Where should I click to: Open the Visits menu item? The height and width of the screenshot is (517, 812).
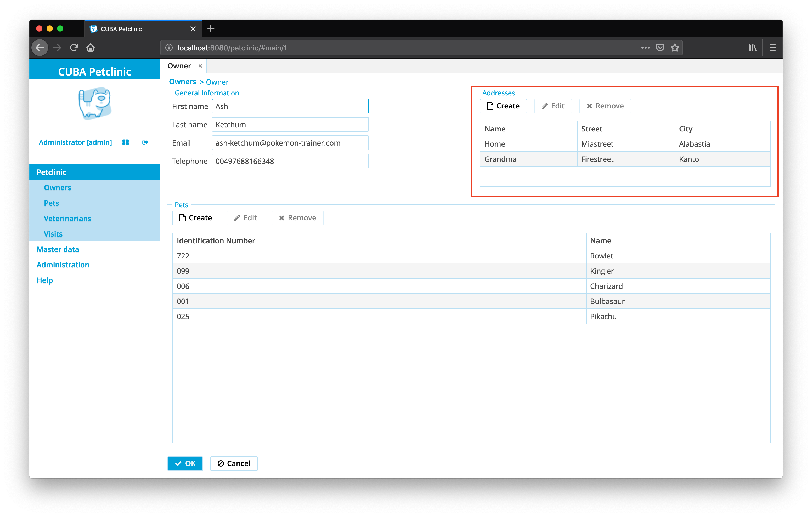click(x=53, y=234)
